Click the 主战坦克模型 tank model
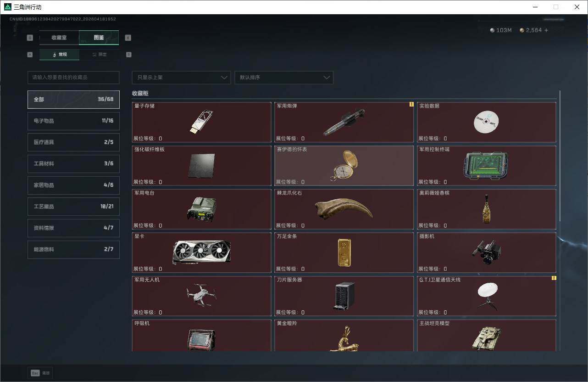The height and width of the screenshot is (382, 588). click(x=487, y=336)
